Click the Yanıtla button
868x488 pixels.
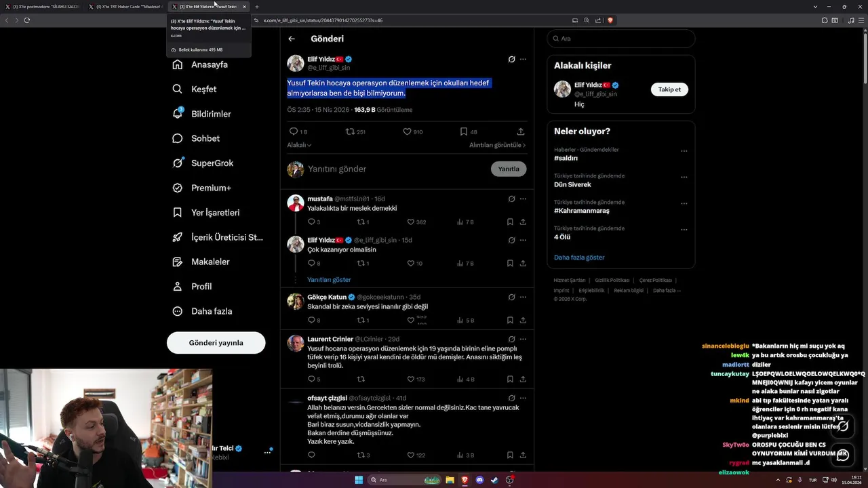click(509, 169)
